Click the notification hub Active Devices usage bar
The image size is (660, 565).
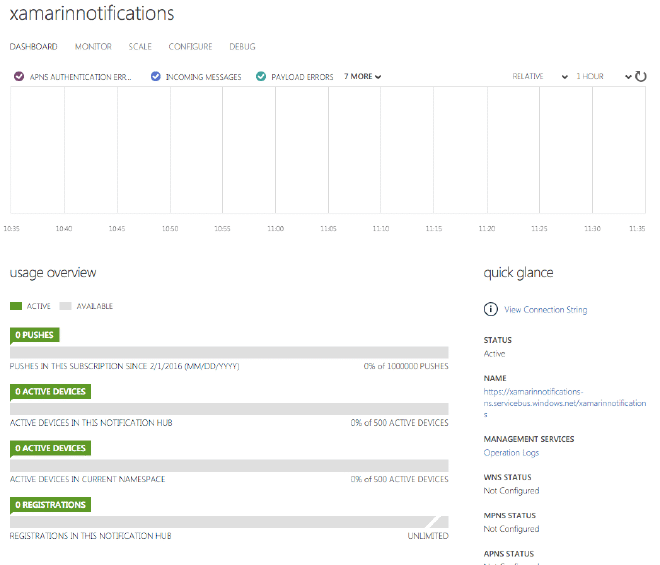229,409
